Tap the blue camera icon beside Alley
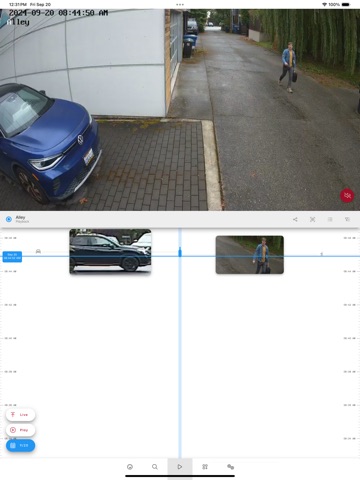 pos(9,219)
